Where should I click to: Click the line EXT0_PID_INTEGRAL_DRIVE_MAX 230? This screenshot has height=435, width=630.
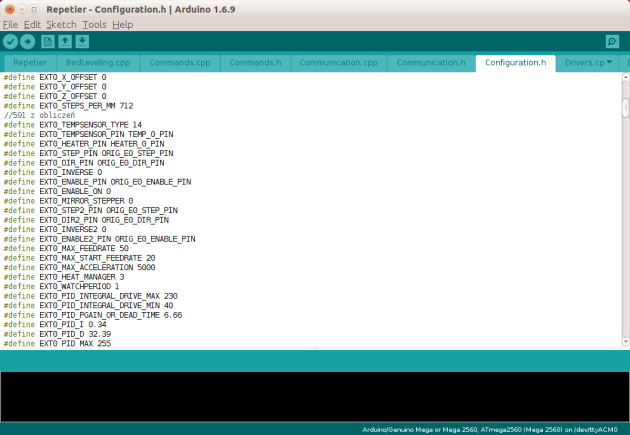pos(91,296)
